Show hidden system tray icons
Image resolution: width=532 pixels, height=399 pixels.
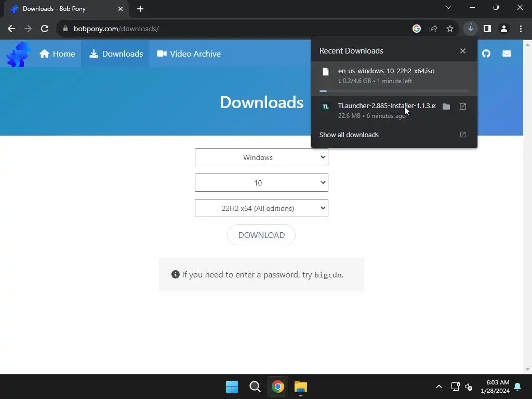pyautogui.click(x=438, y=387)
